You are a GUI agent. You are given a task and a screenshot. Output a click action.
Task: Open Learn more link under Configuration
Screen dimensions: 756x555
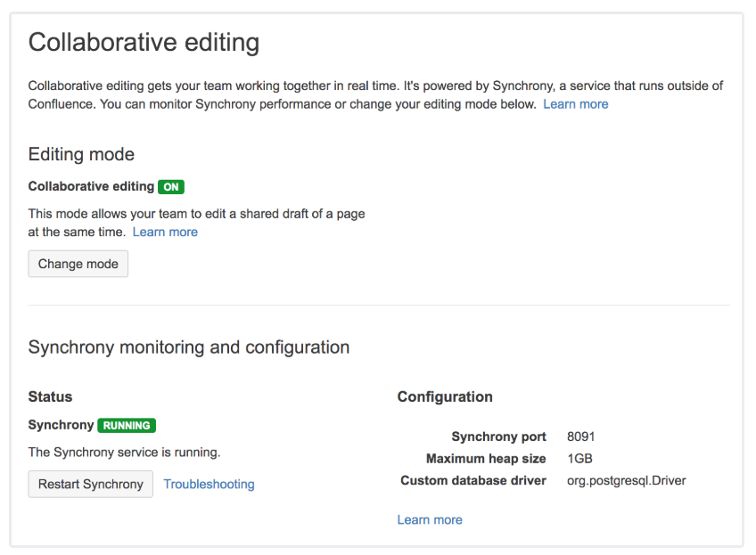click(x=430, y=519)
